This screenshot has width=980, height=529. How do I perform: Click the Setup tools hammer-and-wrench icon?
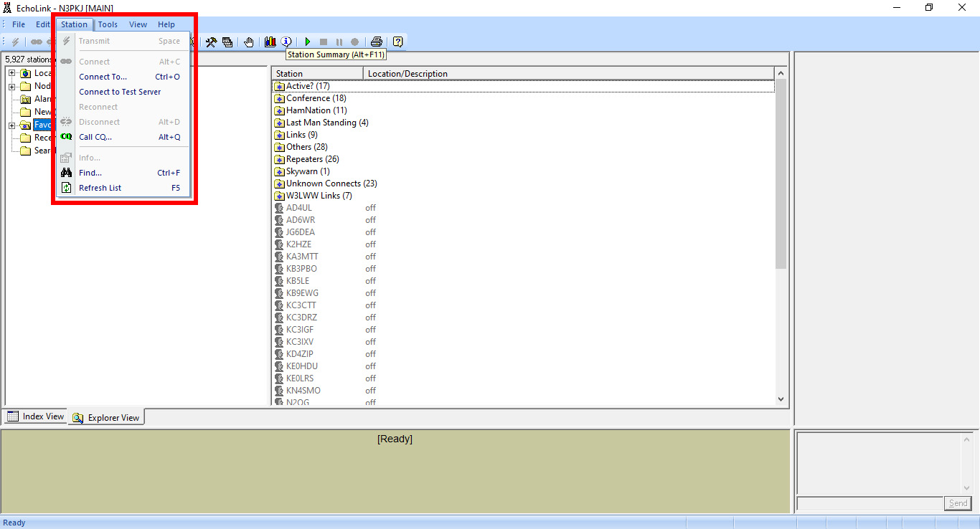pyautogui.click(x=211, y=42)
